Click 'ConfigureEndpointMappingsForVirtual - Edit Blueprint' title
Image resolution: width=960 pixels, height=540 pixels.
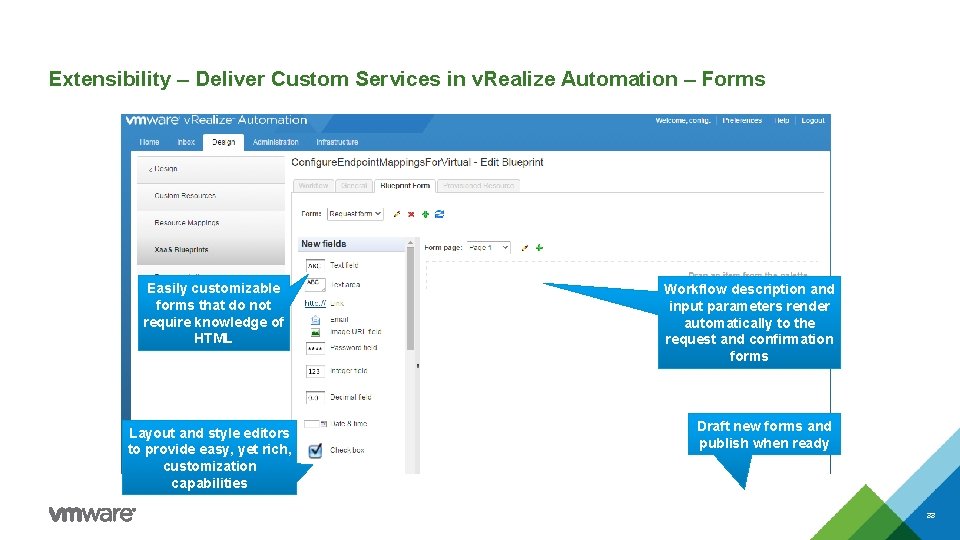point(417,162)
